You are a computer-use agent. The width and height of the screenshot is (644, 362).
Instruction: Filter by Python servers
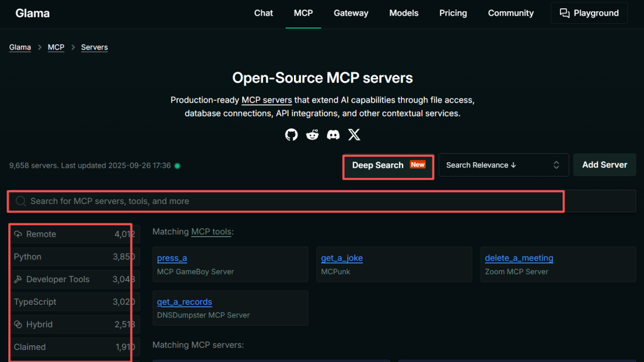coord(75,257)
